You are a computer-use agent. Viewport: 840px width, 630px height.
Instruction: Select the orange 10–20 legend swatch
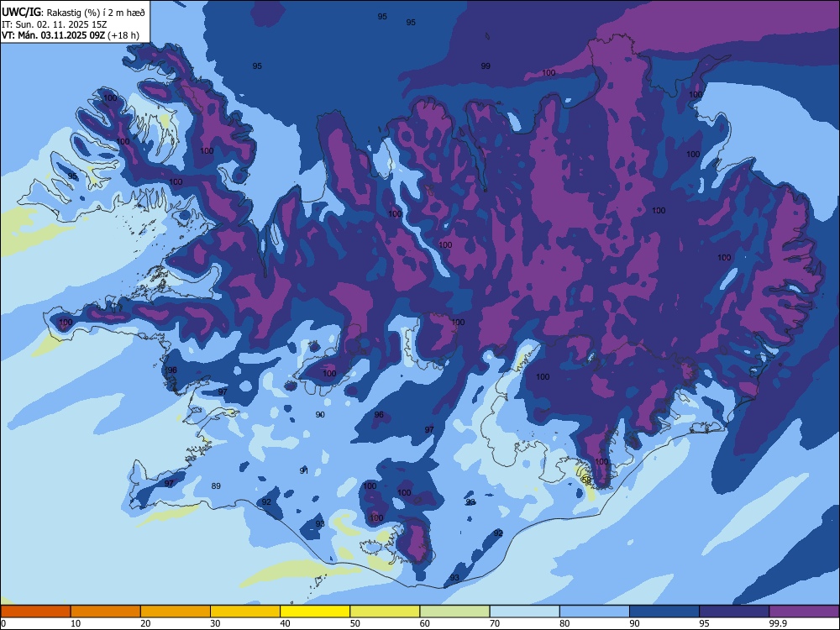point(106,612)
